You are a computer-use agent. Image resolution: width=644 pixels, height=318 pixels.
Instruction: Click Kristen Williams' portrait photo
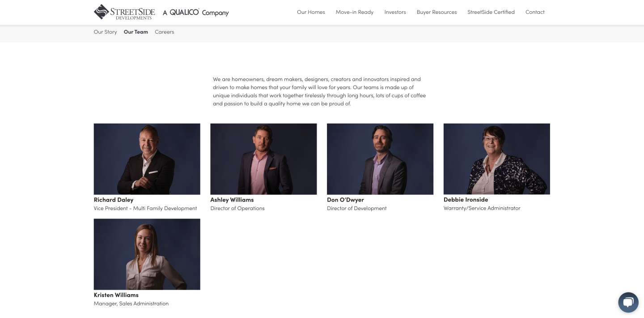point(147,254)
